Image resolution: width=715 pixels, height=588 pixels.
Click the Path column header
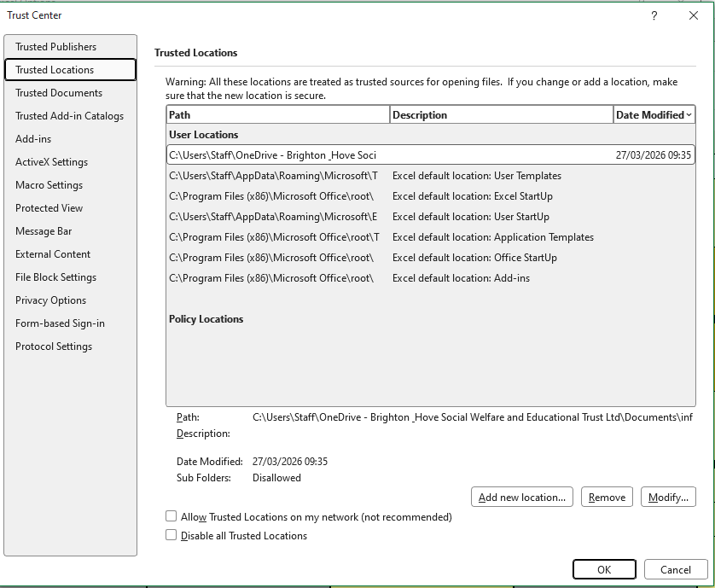[277, 114]
